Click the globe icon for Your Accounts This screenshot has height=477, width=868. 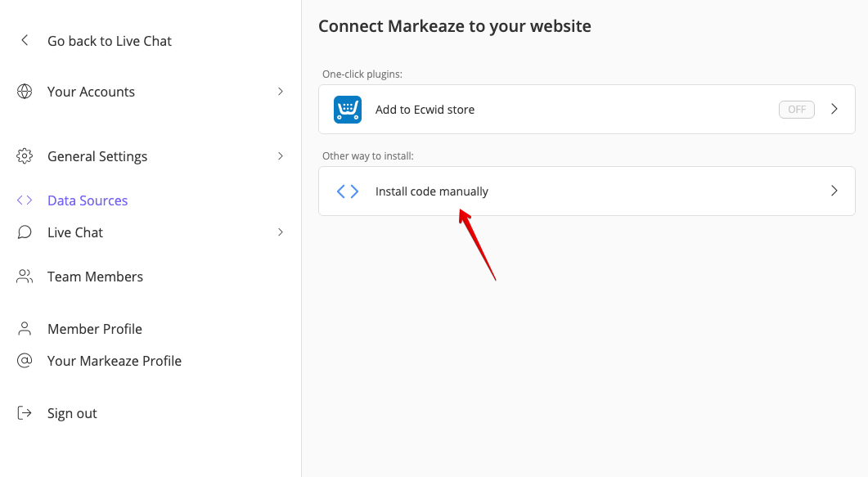pos(25,92)
